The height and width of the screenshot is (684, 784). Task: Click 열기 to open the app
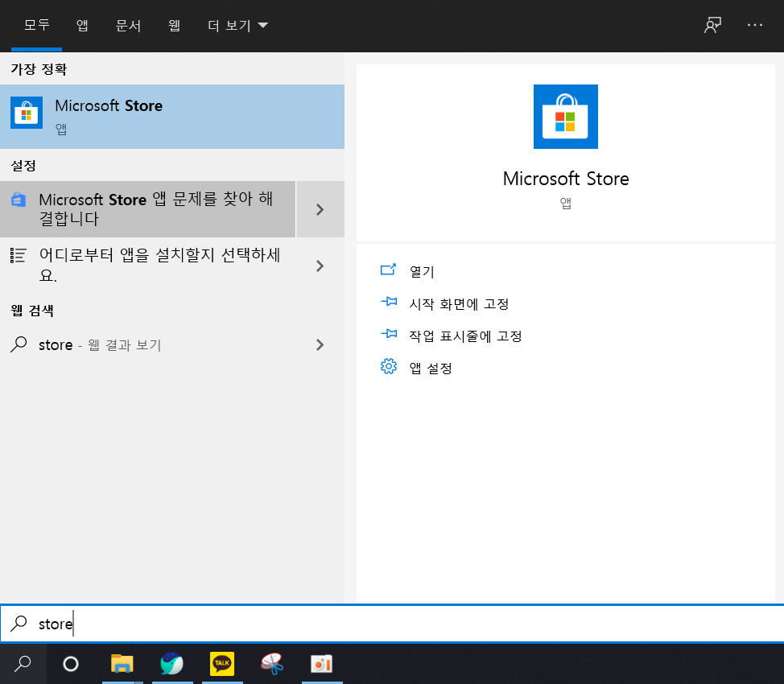[422, 271]
